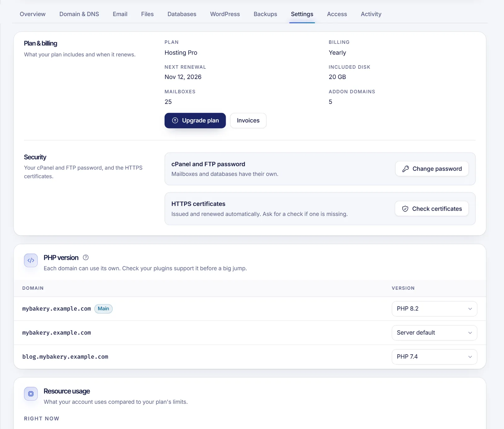Click the Change password button

pos(432,169)
